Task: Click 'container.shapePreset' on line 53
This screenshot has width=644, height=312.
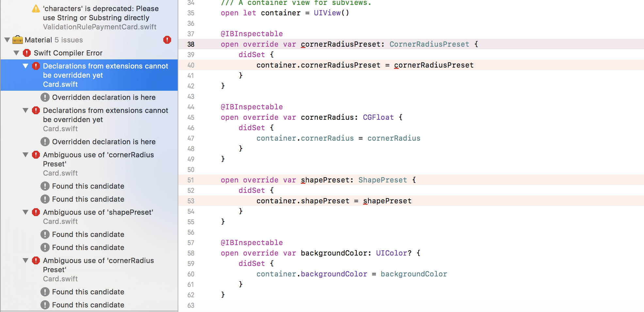Action: click(x=303, y=201)
